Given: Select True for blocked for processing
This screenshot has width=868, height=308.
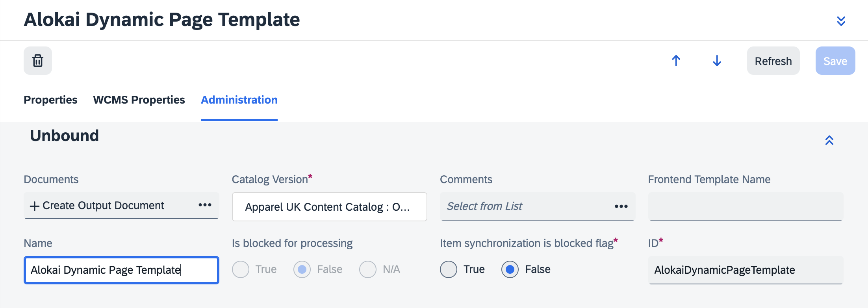Looking at the screenshot, I should click(x=241, y=270).
